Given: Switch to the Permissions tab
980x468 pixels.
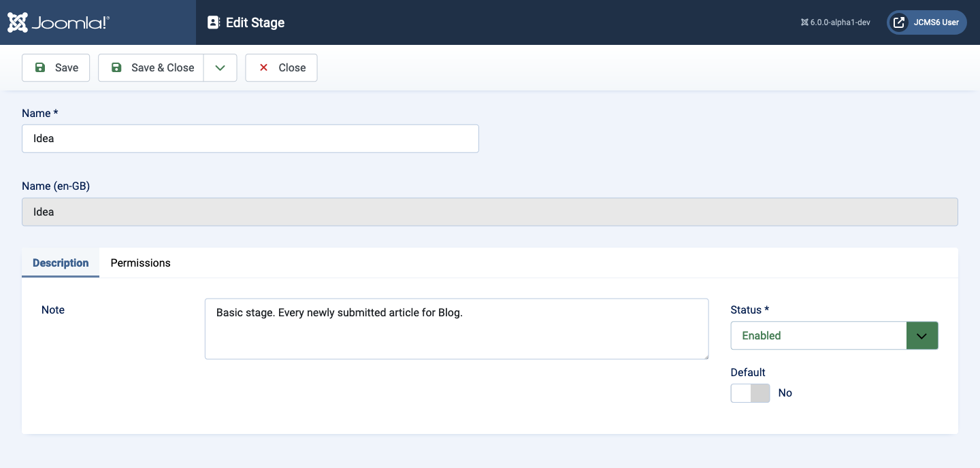Looking at the screenshot, I should click(x=140, y=263).
